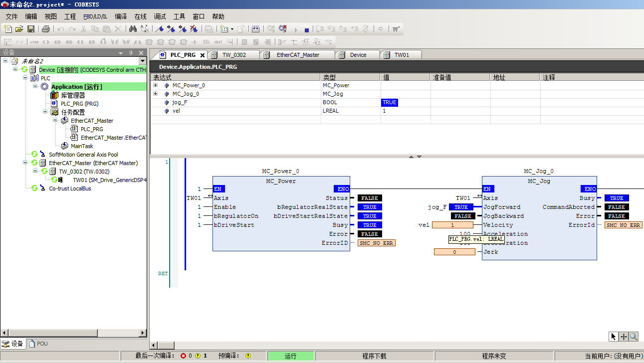This screenshot has height=363, width=644.
Task: Open the 文件 menu
Action: pos(11,16)
